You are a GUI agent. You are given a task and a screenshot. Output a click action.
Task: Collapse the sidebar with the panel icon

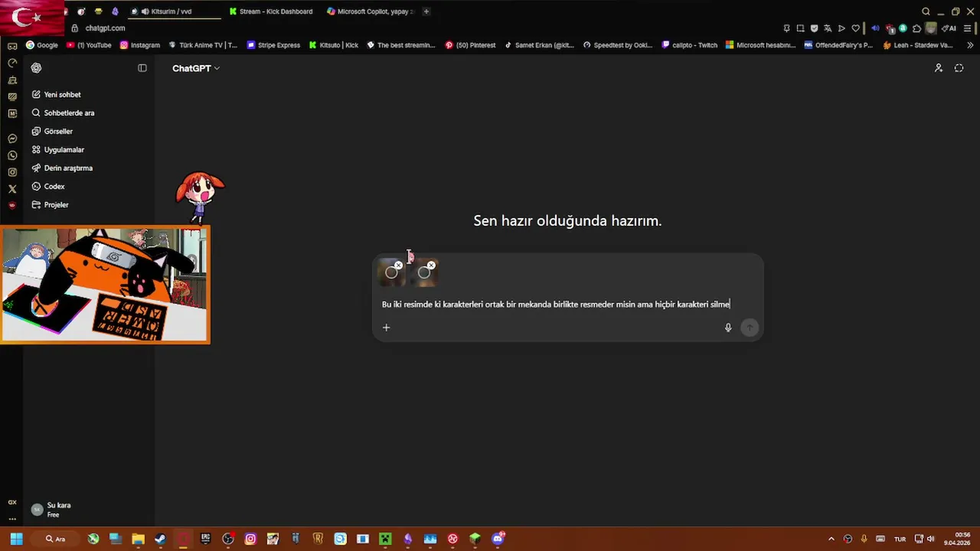pos(142,68)
